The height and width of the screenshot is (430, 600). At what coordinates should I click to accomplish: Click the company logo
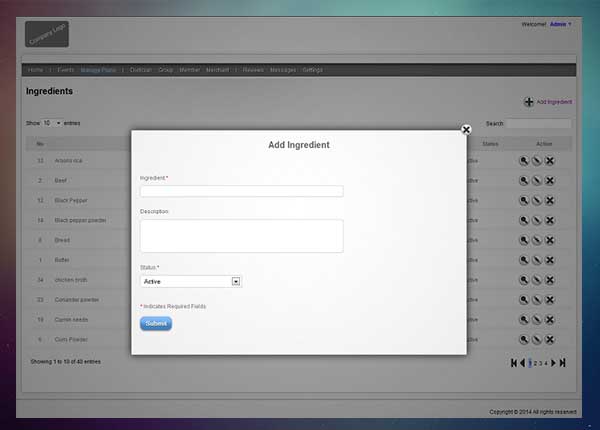pyautogui.click(x=47, y=34)
